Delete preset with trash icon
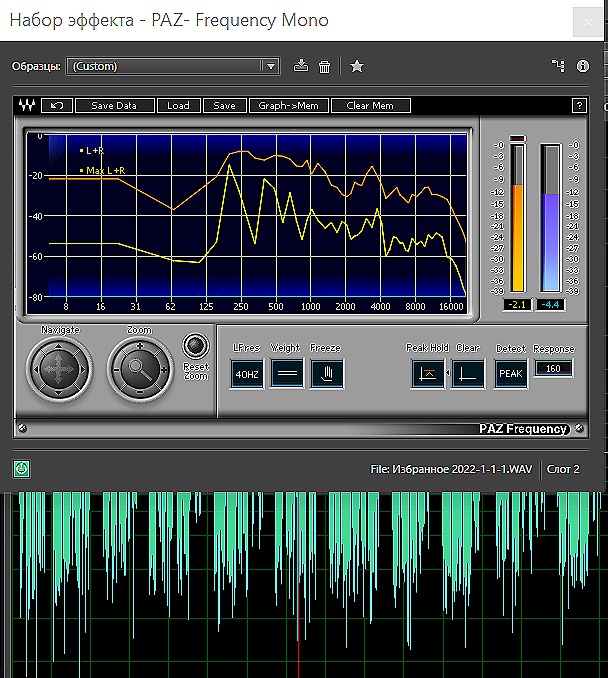This screenshot has height=678, width=608. pos(324,67)
